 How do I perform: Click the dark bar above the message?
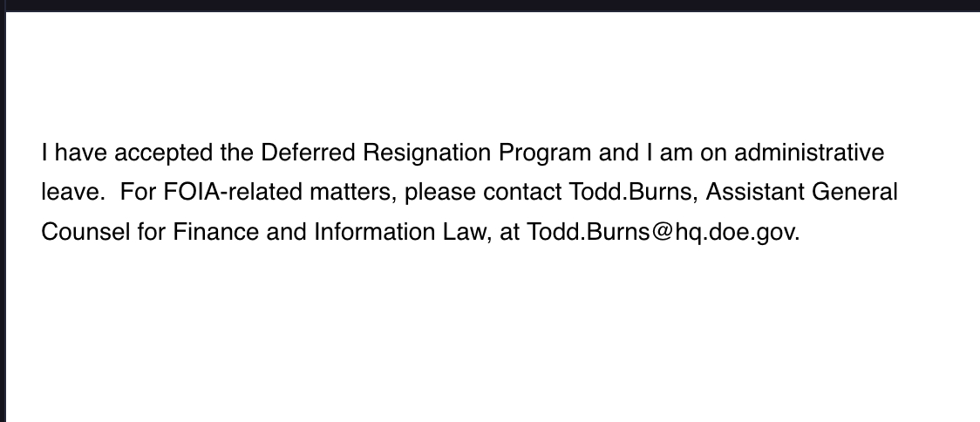pos(490,5)
